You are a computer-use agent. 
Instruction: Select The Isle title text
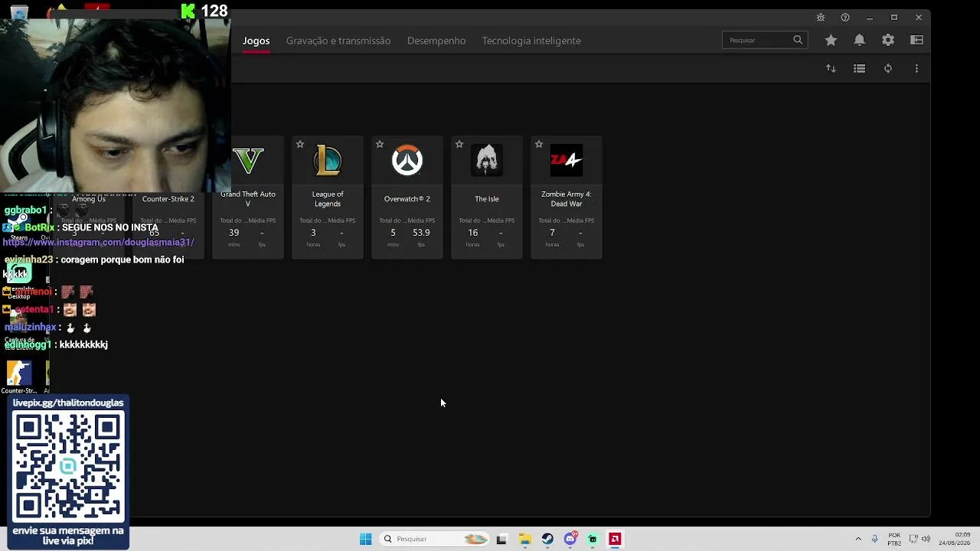pyautogui.click(x=487, y=199)
